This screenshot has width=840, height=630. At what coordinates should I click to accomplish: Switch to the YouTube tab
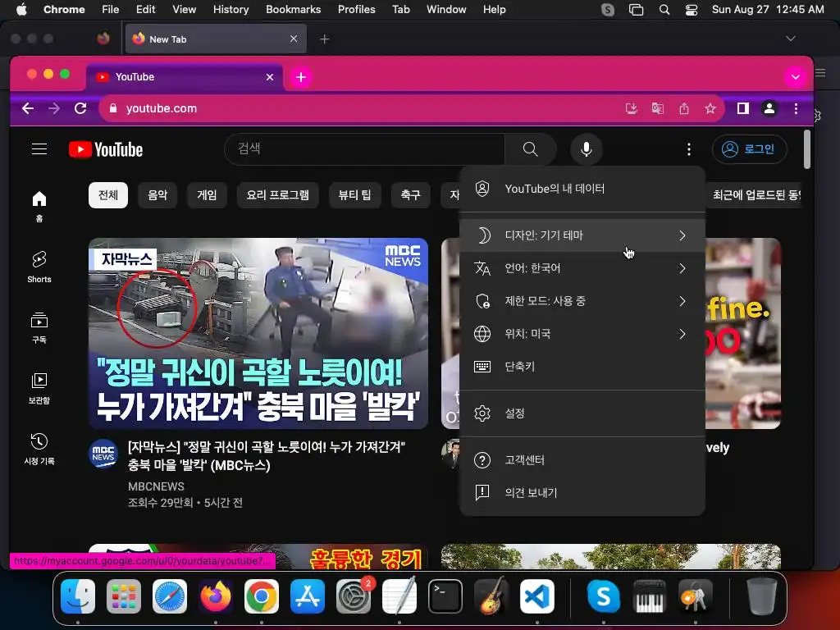185,77
